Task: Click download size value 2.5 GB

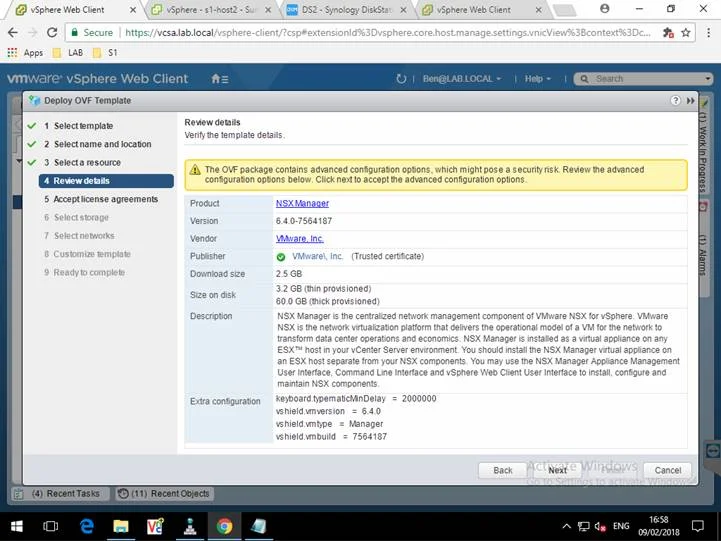Action: [x=289, y=273]
